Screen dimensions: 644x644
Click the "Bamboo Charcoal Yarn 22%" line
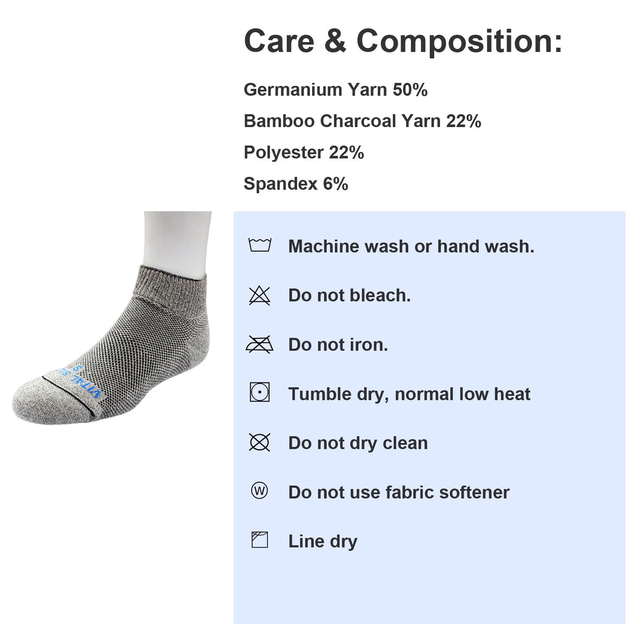[362, 121]
